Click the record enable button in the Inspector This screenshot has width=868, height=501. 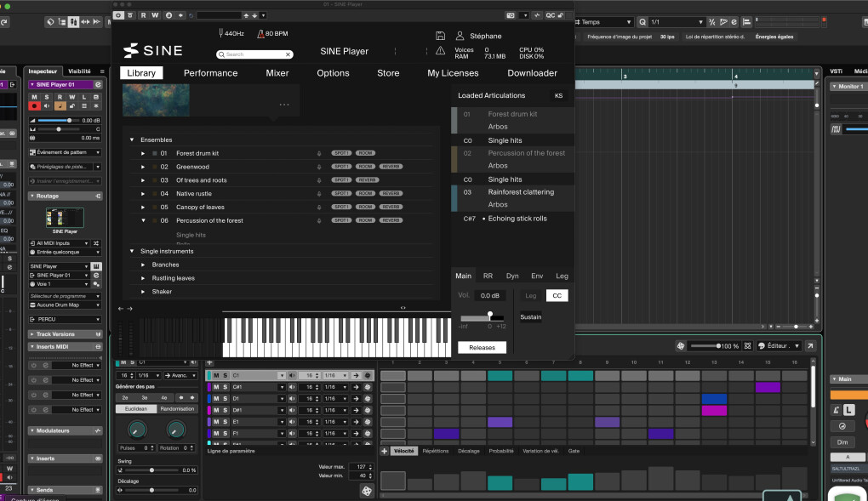click(35, 106)
